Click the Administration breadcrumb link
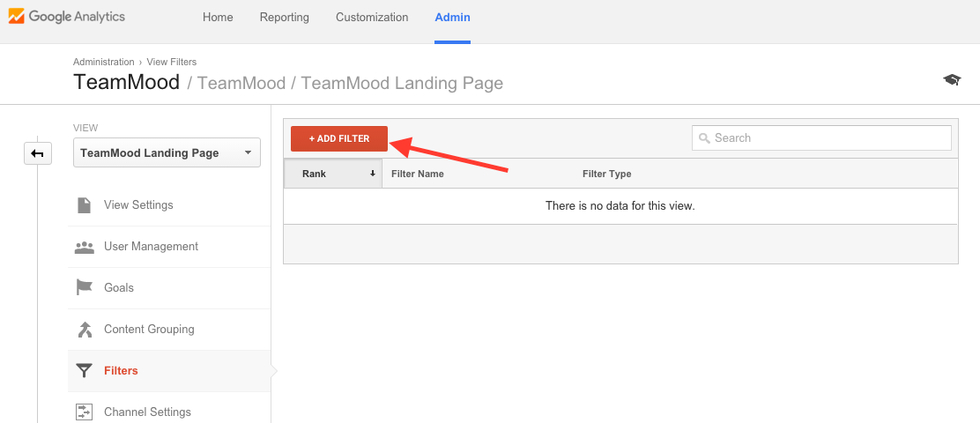Viewport: 980px width, 423px height. point(104,62)
